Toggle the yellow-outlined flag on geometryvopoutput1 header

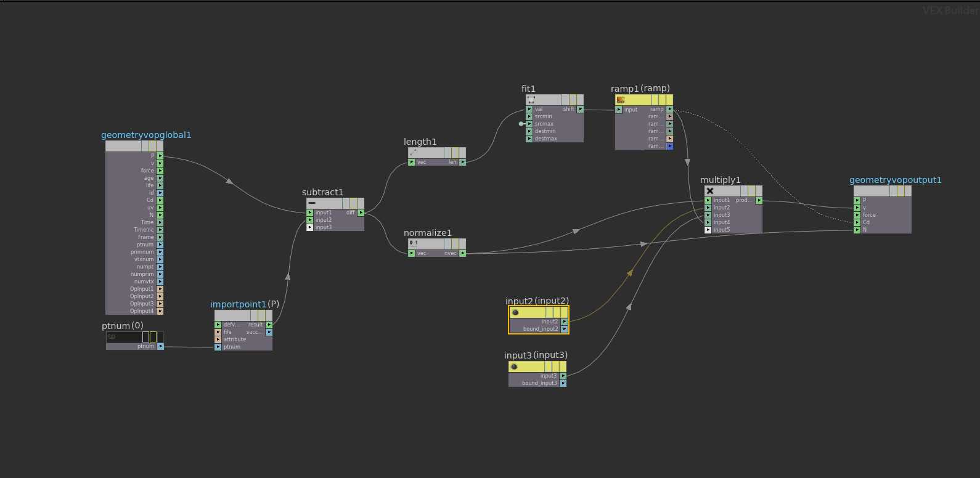point(901,191)
